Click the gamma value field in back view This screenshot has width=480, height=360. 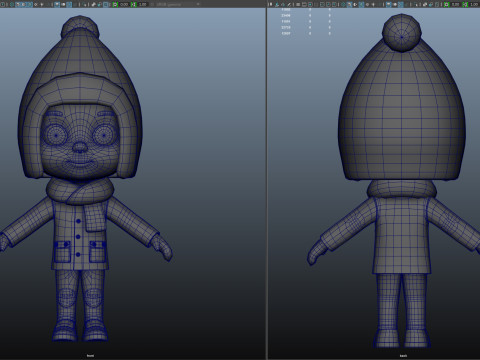tap(474, 5)
